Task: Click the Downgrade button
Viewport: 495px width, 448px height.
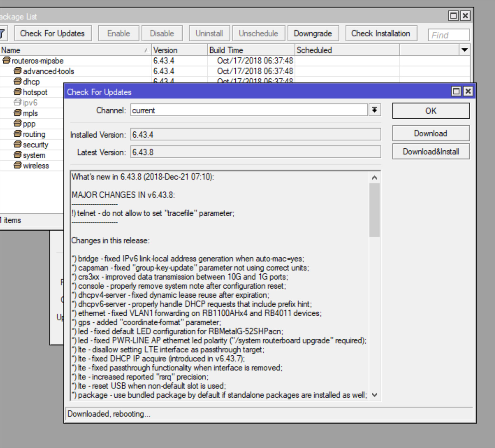Action: [x=313, y=33]
